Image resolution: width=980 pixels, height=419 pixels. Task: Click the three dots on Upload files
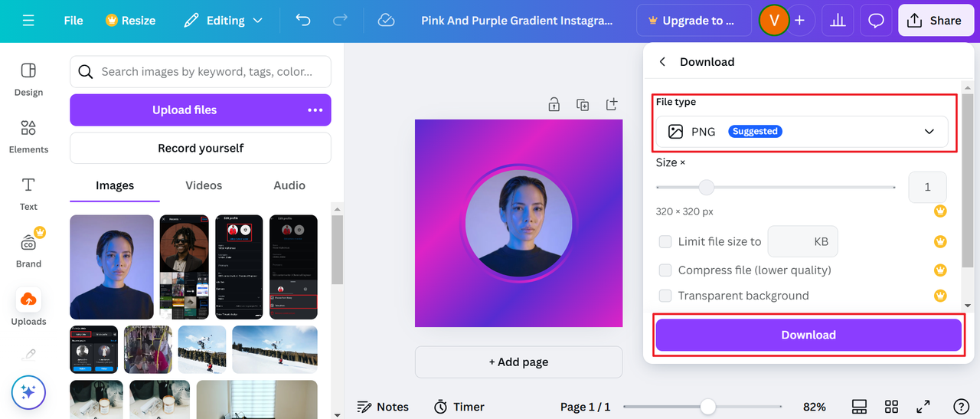point(315,110)
